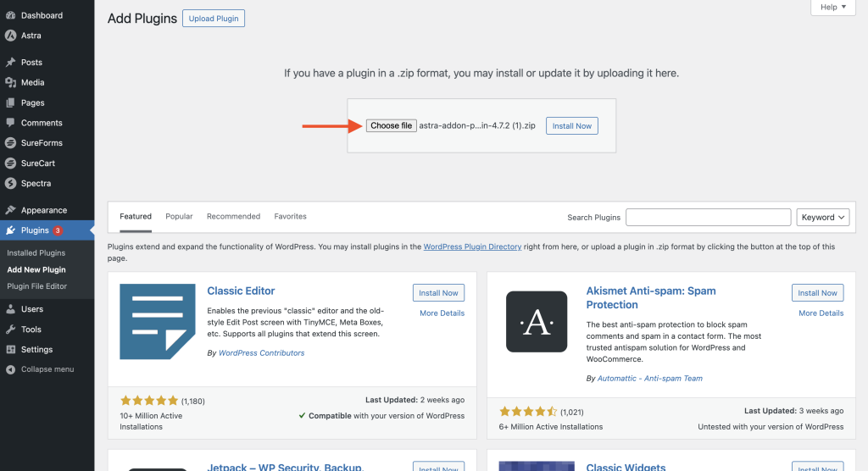
Task: Switch to the Featured tab
Action: point(136,216)
